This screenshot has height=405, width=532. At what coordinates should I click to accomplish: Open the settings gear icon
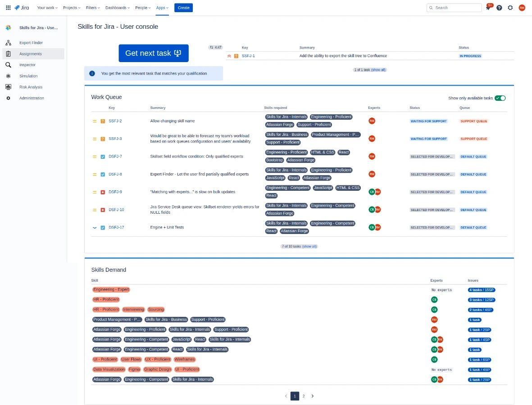[510, 8]
